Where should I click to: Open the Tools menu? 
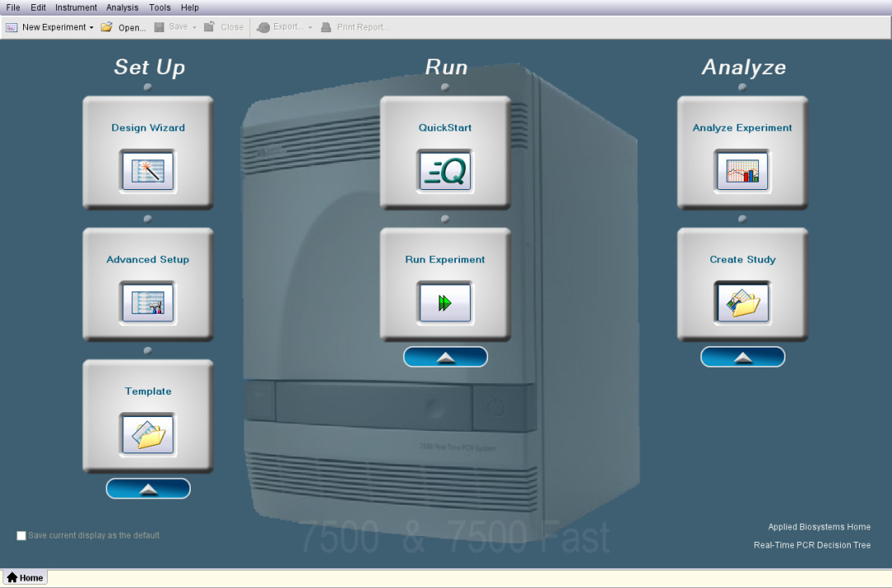pyautogui.click(x=160, y=7)
